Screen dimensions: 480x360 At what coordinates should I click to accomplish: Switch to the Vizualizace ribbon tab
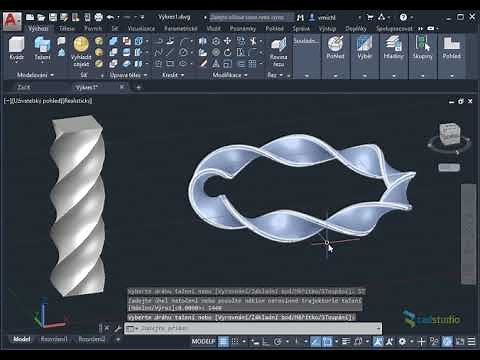[x=141, y=28]
